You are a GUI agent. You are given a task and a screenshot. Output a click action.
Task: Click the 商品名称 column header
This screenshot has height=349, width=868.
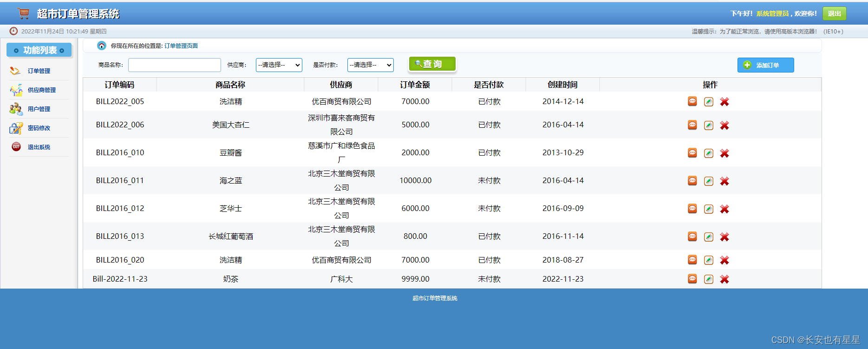point(230,85)
